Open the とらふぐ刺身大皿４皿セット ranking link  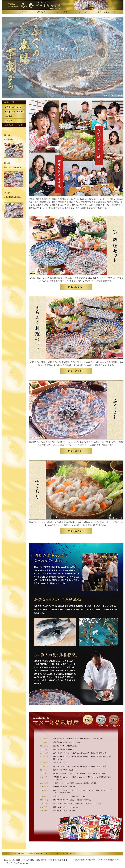(13, 198)
